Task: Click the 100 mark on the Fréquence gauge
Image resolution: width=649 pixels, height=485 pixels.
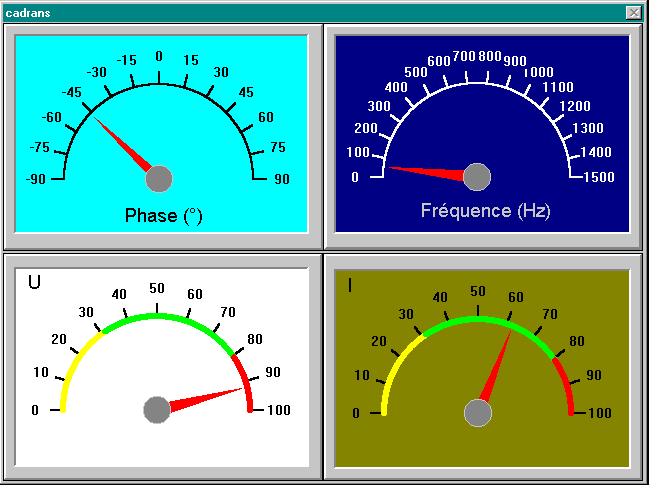Action: pos(358,152)
